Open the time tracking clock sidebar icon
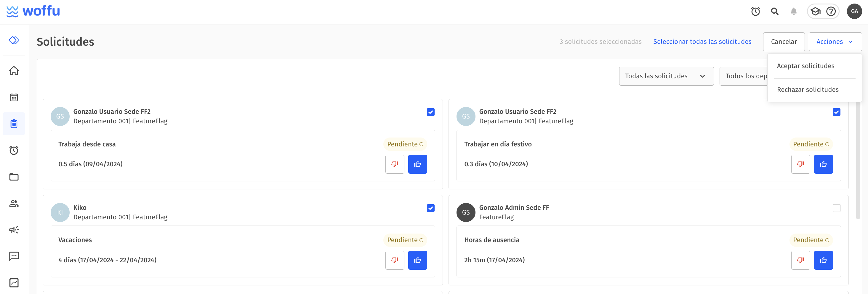Viewport: 868px width, 294px height. 14,150
